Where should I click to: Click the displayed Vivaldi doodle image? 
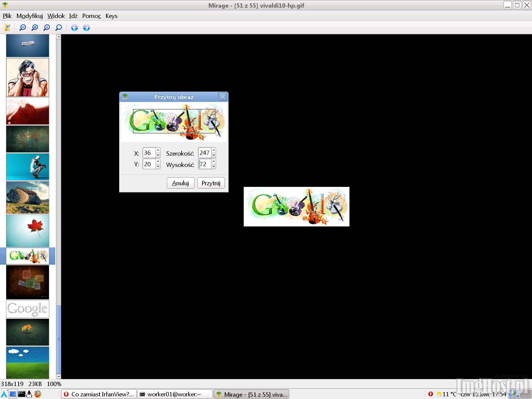[297, 206]
